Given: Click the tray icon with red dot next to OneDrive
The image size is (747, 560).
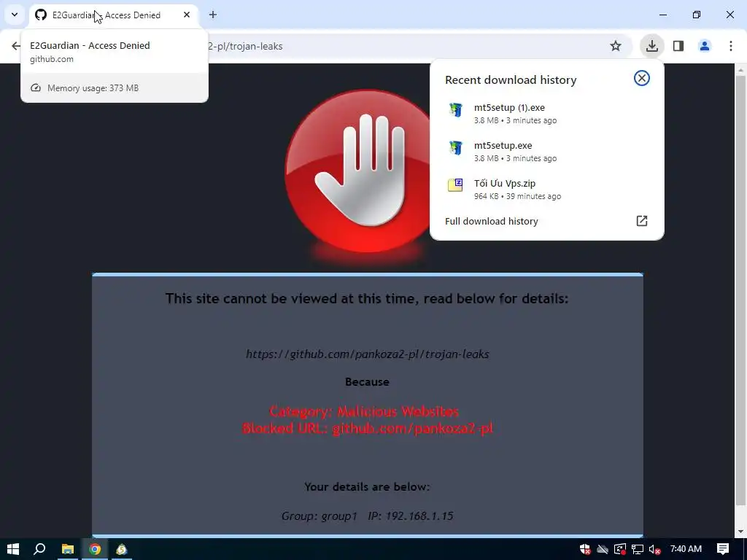Looking at the screenshot, I should tap(620, 549).
